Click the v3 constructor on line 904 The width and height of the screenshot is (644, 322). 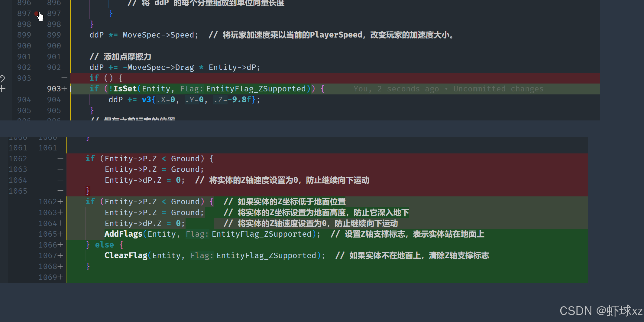146,100
